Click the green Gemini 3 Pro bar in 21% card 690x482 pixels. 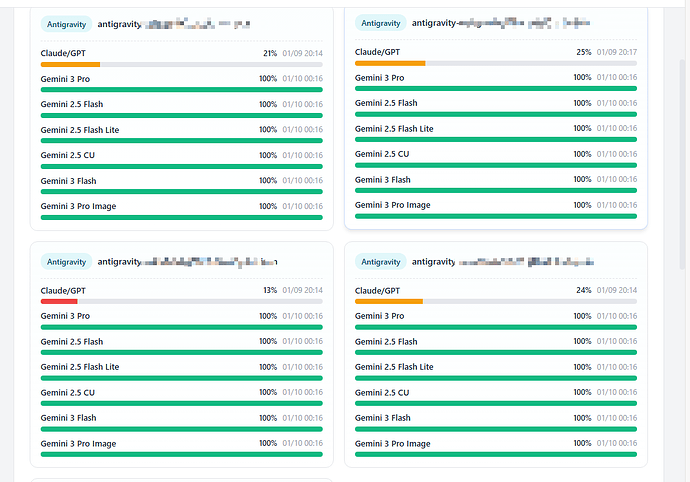pyautogui.click(x=182, y=90)
